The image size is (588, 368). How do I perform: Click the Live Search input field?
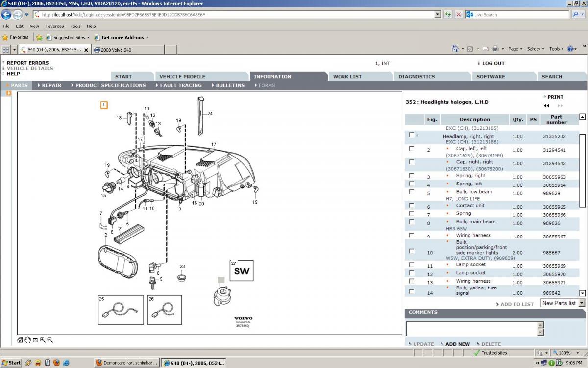(518, 14)
